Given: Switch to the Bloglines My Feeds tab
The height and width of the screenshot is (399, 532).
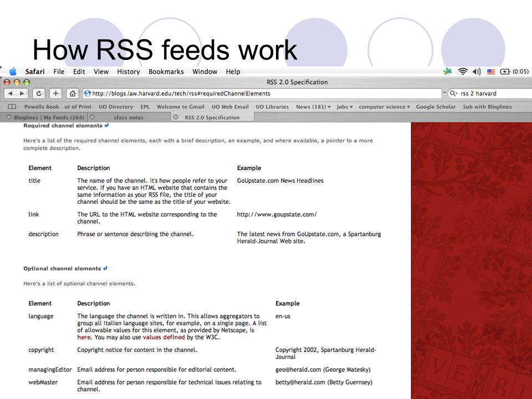Looking at the screenshot, I should [49, 117].
